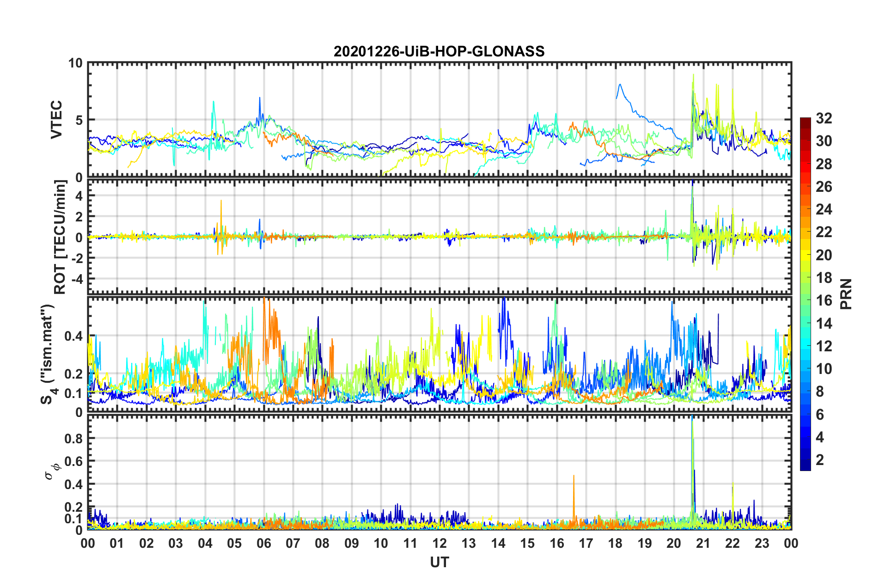This screenshot has height=588, width=879.
Task: Click colorbar tick label 24
Action: (824, 209)
